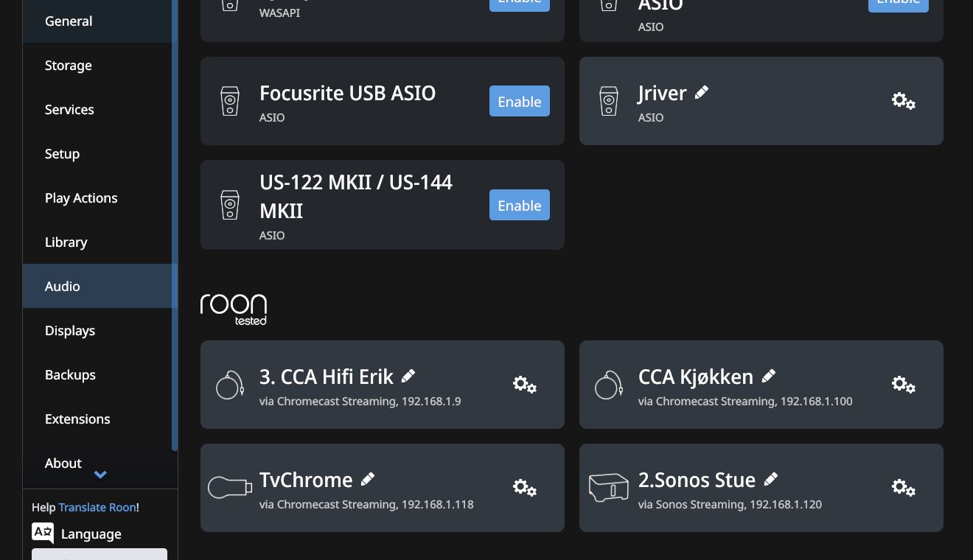Open TvChrome device settings gears
The image size is (973, 560).
[x=524, y=488]
